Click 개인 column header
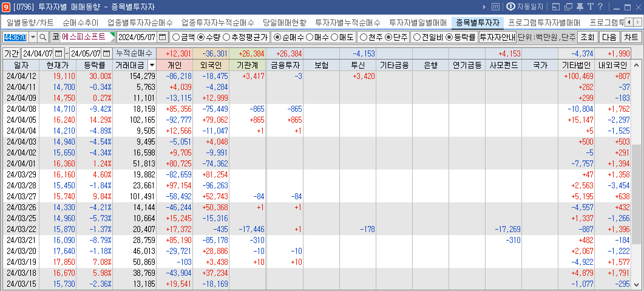The height and width of the screenshot is (291, 644). pyautogui.click(x=175, y=65)
